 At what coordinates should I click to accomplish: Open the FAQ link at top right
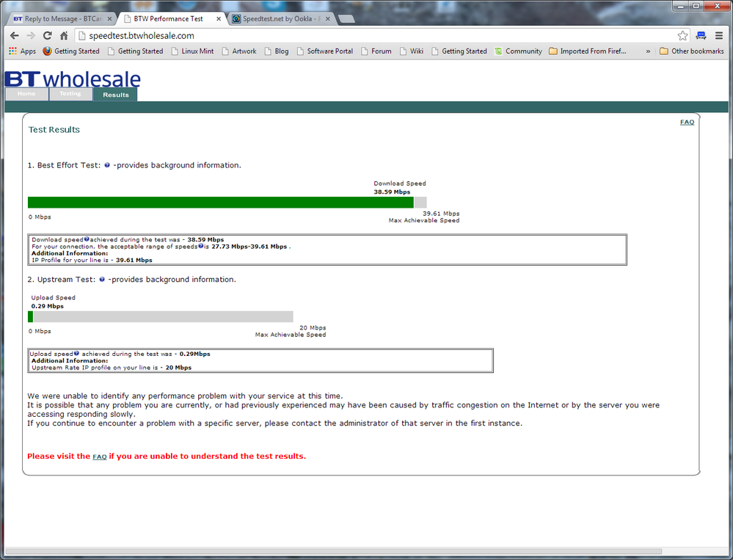(x=687, y=122)
